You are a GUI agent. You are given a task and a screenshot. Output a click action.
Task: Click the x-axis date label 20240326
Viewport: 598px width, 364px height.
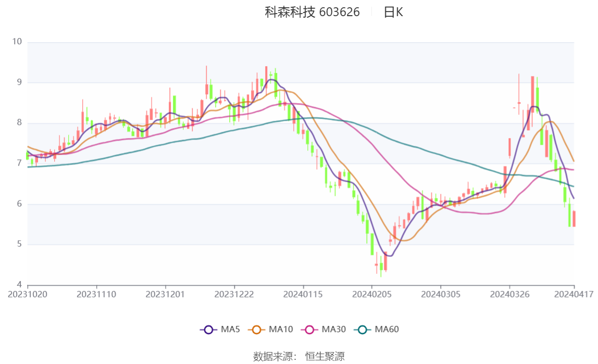(509, 295)
